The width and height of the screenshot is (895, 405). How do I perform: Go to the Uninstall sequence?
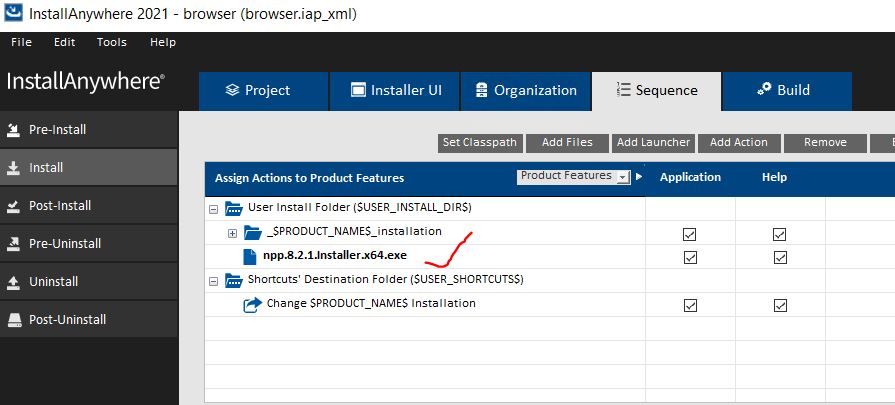pos(88,282)
